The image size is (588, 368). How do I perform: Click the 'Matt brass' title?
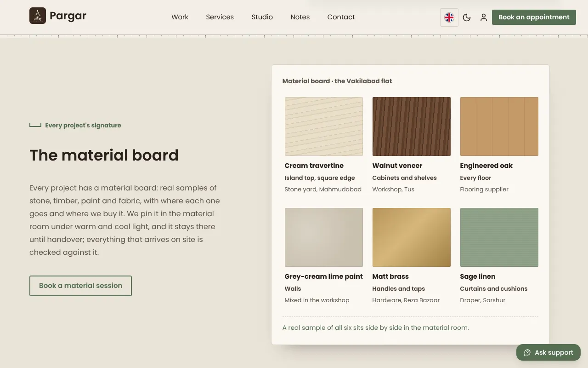coord(390,276)
